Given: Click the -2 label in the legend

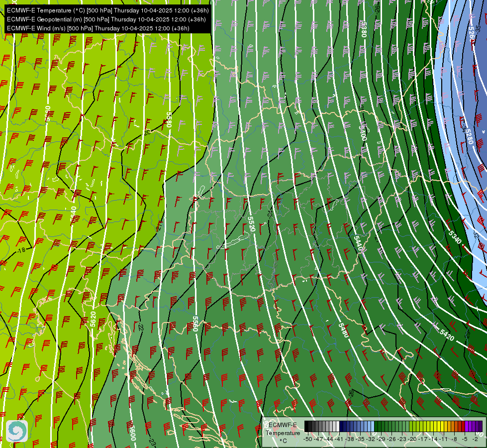Looking at the screenshot, I should pos(475,439).
